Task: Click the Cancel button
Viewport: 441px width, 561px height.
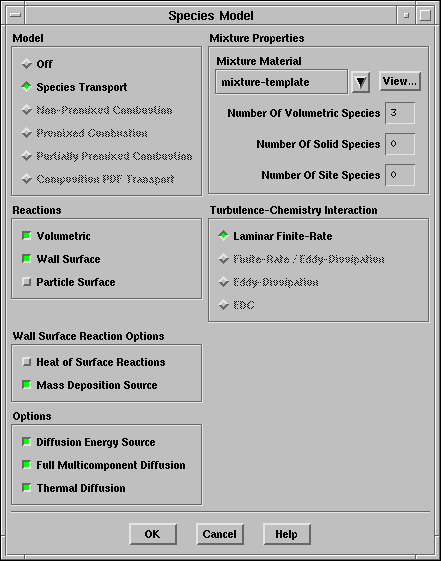Action: point(220,534)
